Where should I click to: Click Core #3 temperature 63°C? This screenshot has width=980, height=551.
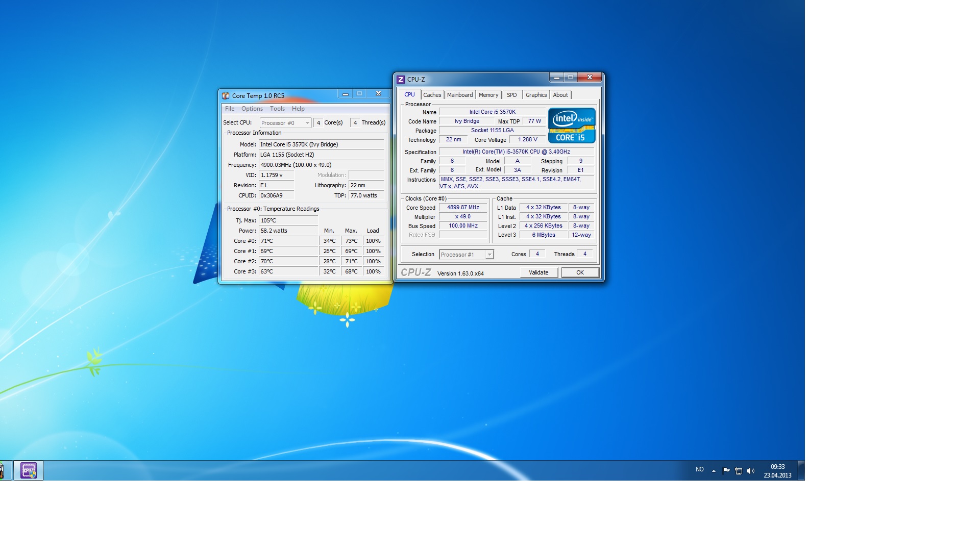click(288, 271)
